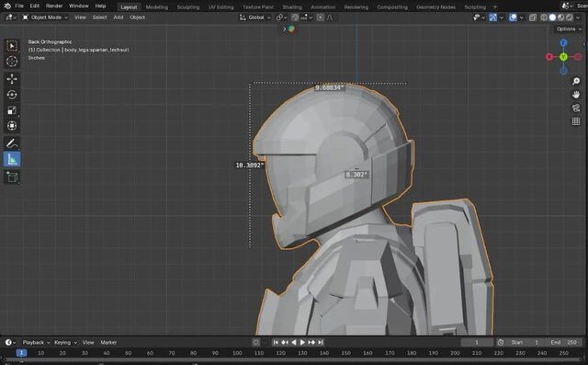Click the blue Z axis on navigation gizmo
588x365 pixels.
(x=563, y=43)
